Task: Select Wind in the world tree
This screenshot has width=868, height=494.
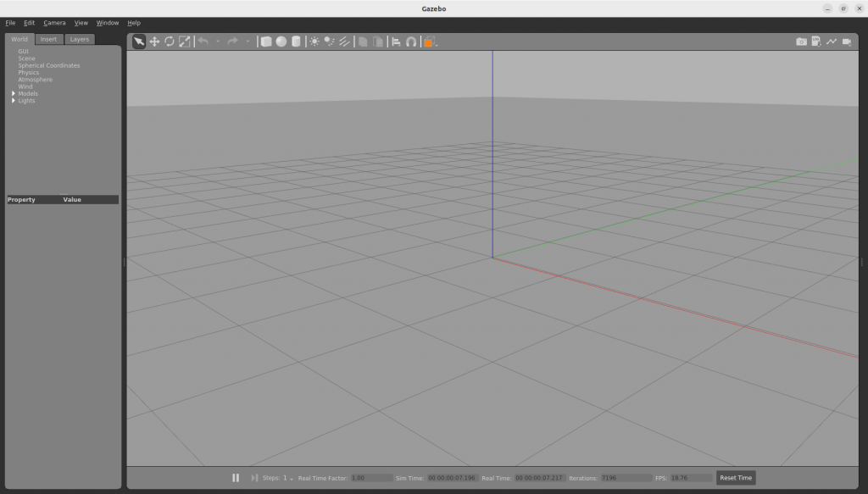Action: pyautogui.click(x=25, y=86)
